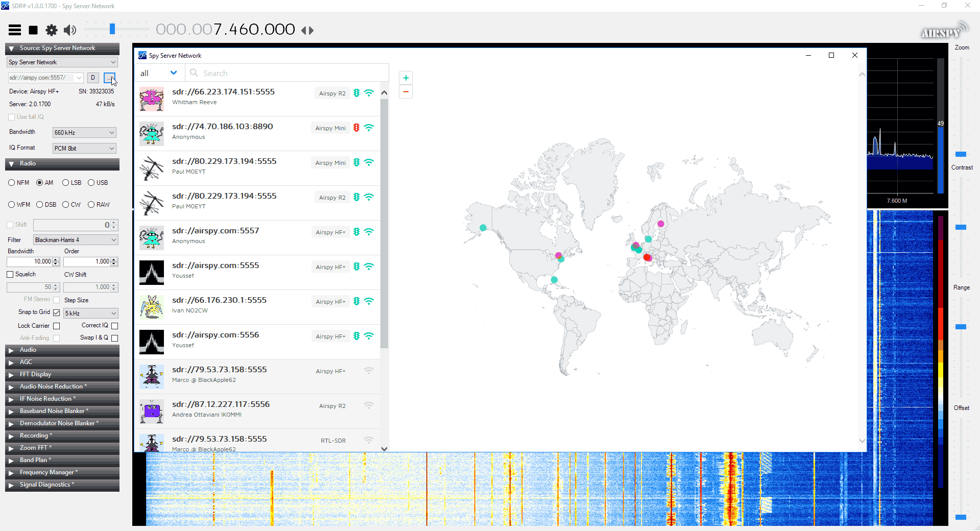
Task: Increase filter bandwidth with stepper
Action: [x=56, y=259]
